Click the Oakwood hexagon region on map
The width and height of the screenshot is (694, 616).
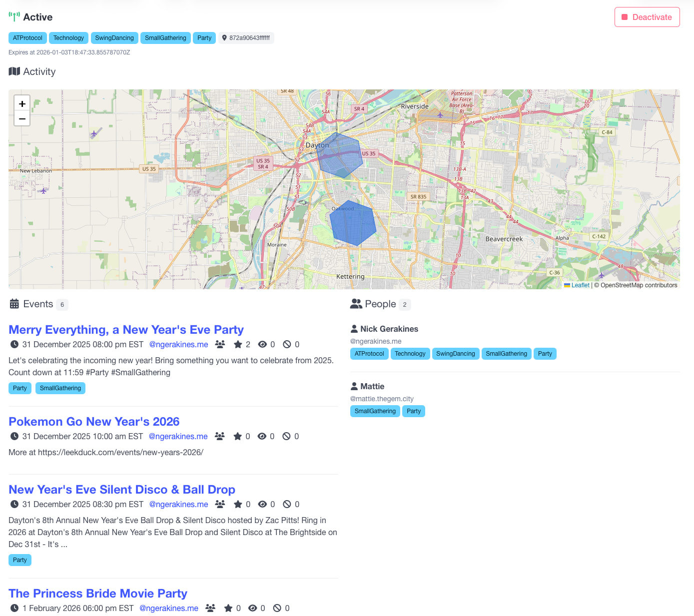[x=353, y=223]
